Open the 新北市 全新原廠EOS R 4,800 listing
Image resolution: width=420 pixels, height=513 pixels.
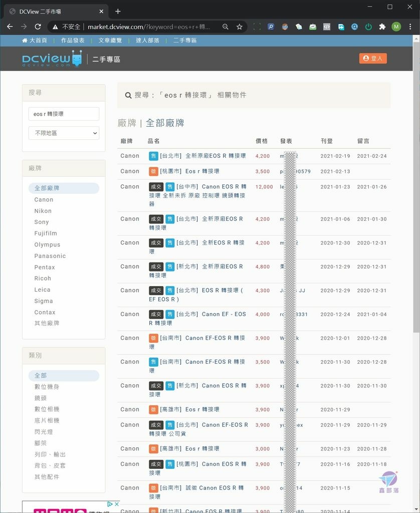196,271
